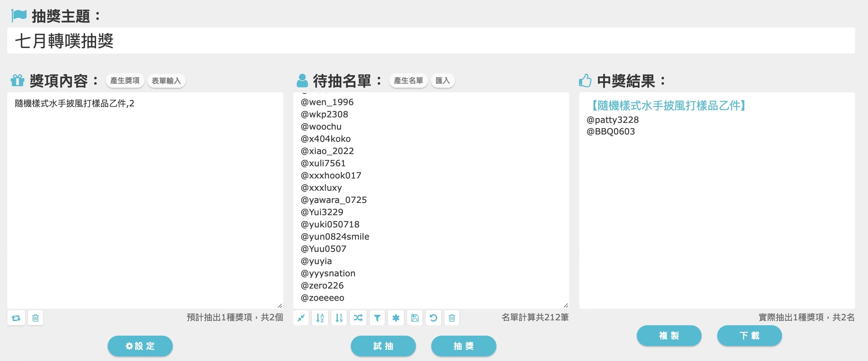The image size is (868, 361).
Task: Start the draw with 抽獎 button
Action: 464,346
